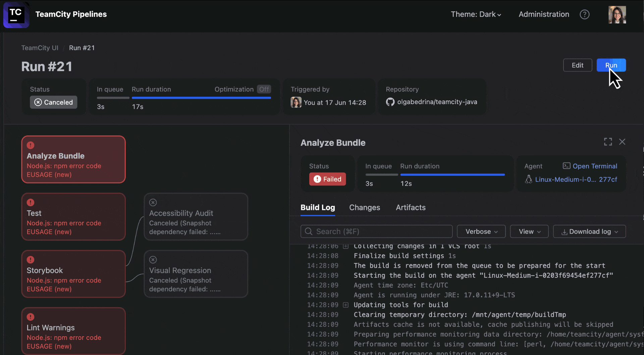Screen dimensions: 644x355
Task: Focus the log Search field
Action: [x=376, y=231]
